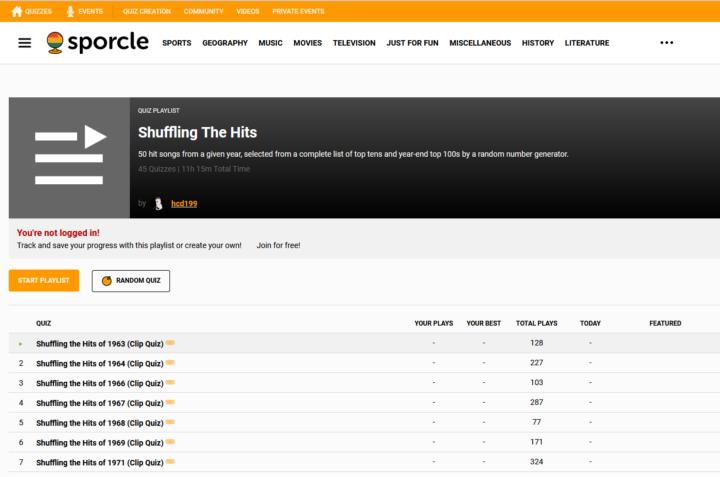Click total plays value 324
The height and width of the screenshot is (477, 720).
point(536,461)
